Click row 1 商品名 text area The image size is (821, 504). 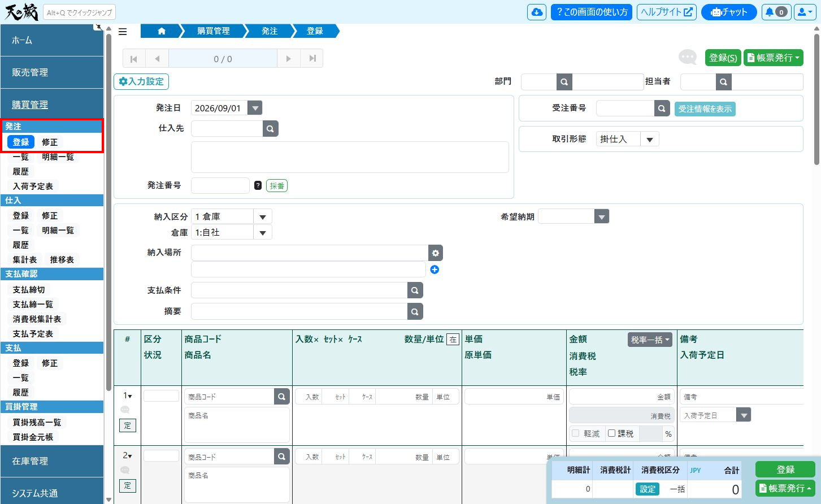pos(237,425)
